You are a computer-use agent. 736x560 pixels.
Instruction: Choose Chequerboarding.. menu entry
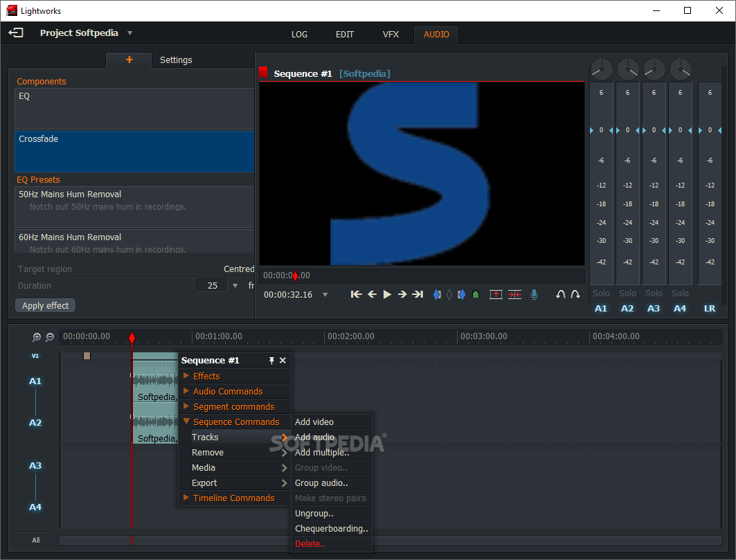click(332, 529)
